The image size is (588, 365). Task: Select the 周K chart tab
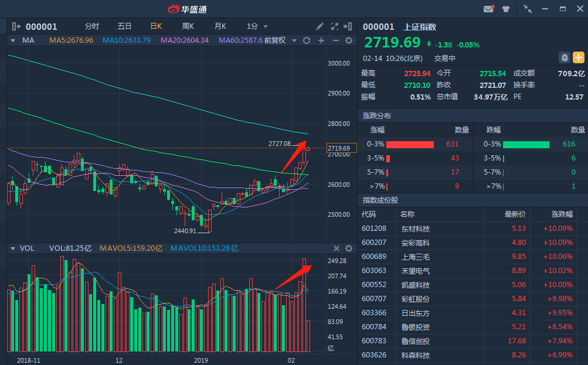pos(188,26)
